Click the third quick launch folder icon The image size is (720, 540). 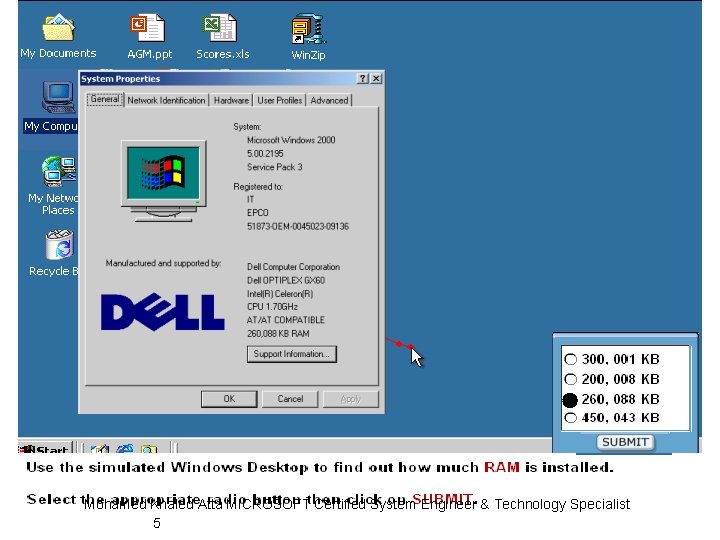pos(149,449)
